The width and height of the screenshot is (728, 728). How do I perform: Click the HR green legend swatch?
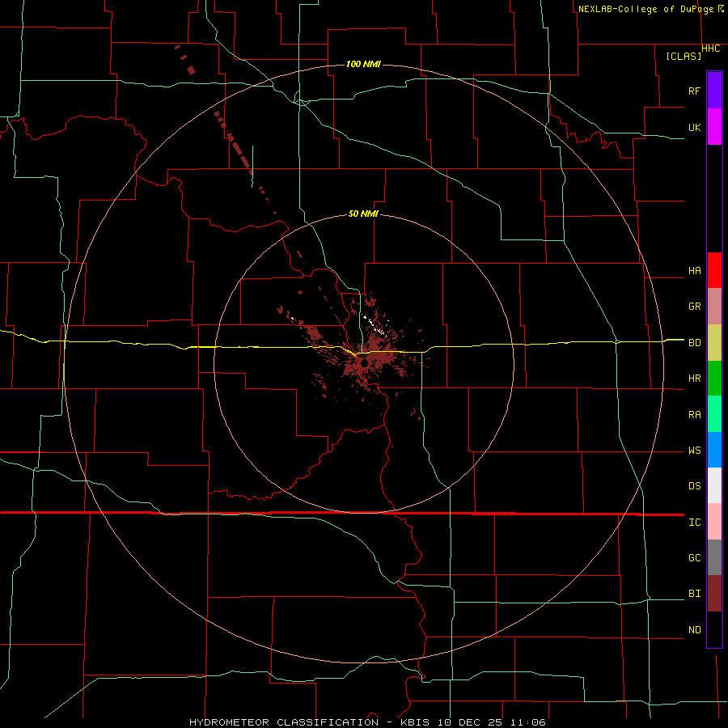click(x=714, y=378)
